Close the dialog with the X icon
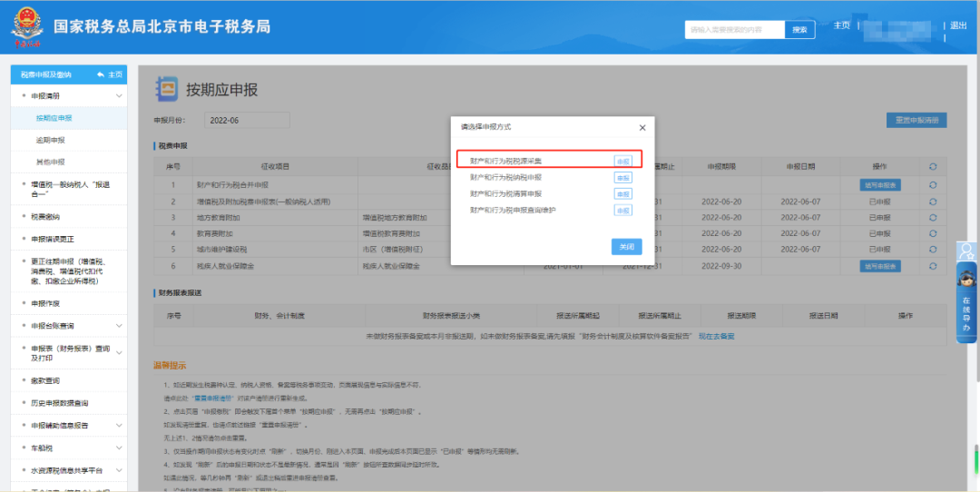 coord(642,128)
